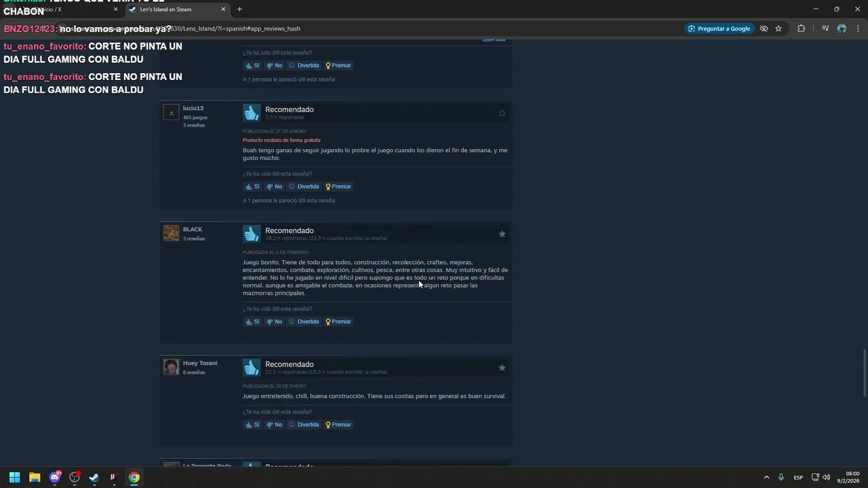Mark Huey Tozani's review as Divertida
This screenshot has height=488, width=868.
[x=303, y=424]
